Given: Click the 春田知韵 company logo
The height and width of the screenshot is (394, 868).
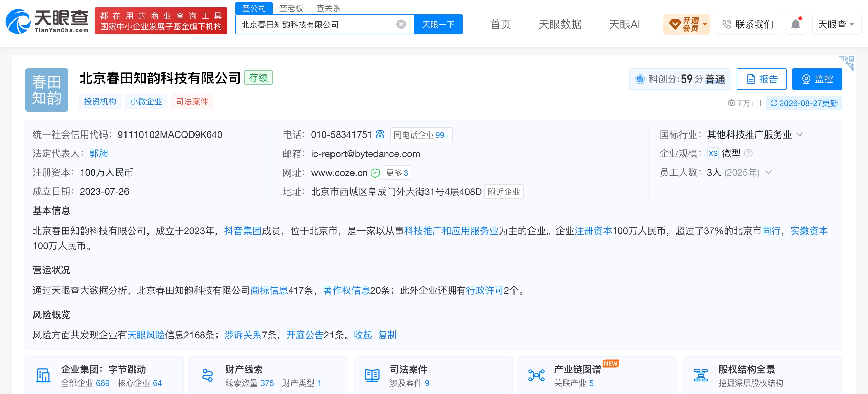Looking at the screenshot, I should pyautogui.click(x=47, y=90).
